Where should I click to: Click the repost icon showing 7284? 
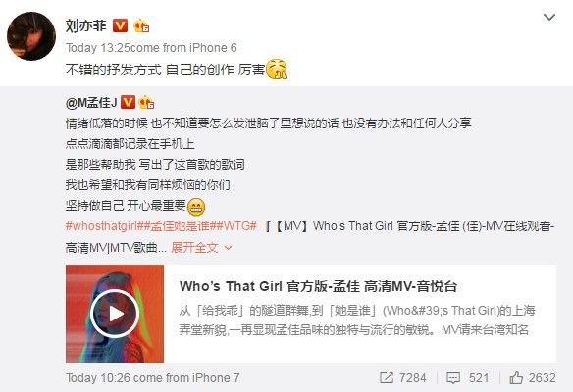[387, 377]
